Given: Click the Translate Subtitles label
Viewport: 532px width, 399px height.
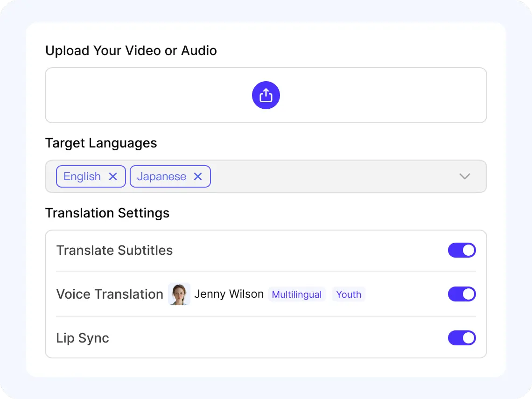Looking at the screenshot, I should click(114, 250).
